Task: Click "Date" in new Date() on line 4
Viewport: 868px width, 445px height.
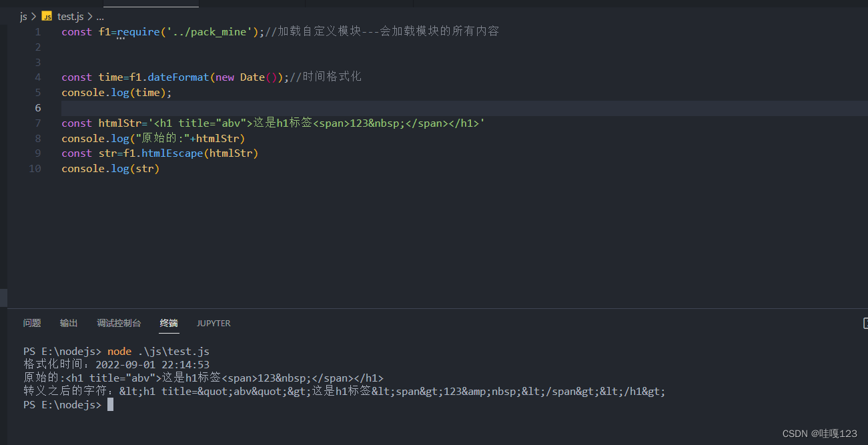Action: (x=253, y=77)
